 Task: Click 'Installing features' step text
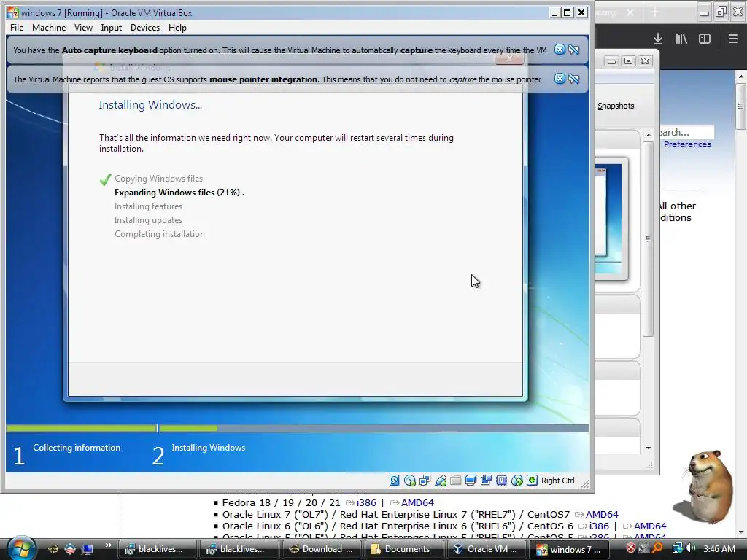point(148,206)
